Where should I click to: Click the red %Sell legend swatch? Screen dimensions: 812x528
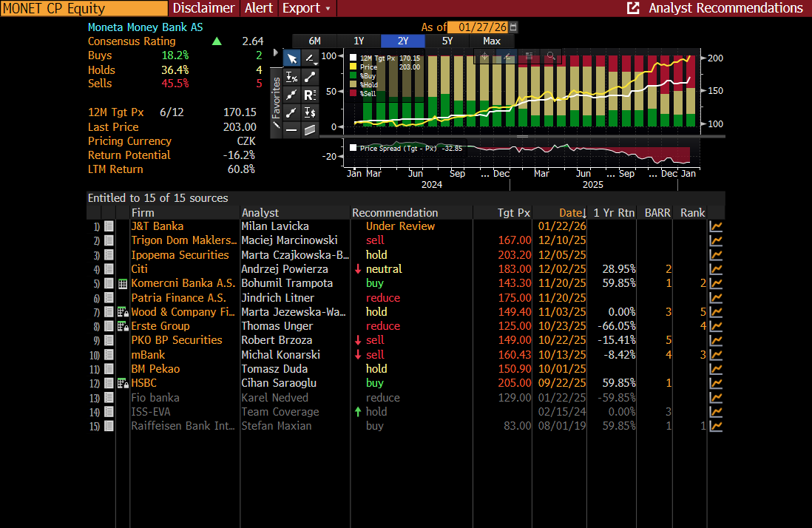(x=353, y=93)
